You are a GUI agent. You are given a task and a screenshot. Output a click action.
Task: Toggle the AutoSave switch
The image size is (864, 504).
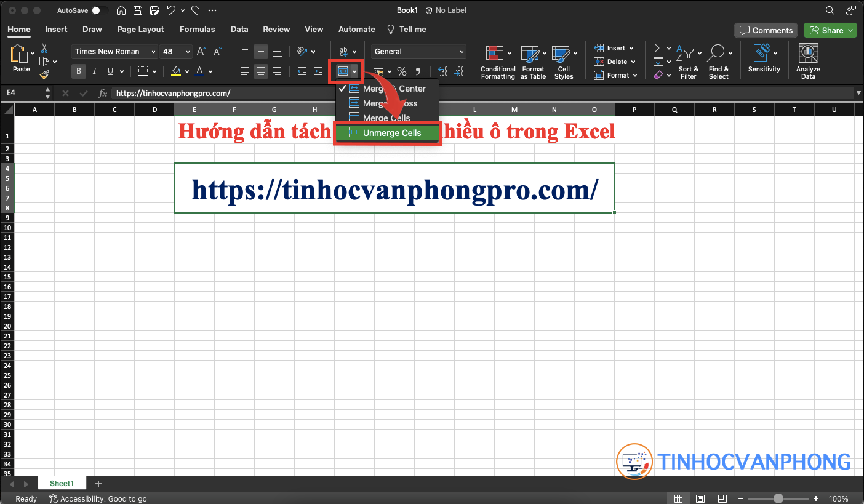point(100,10)
